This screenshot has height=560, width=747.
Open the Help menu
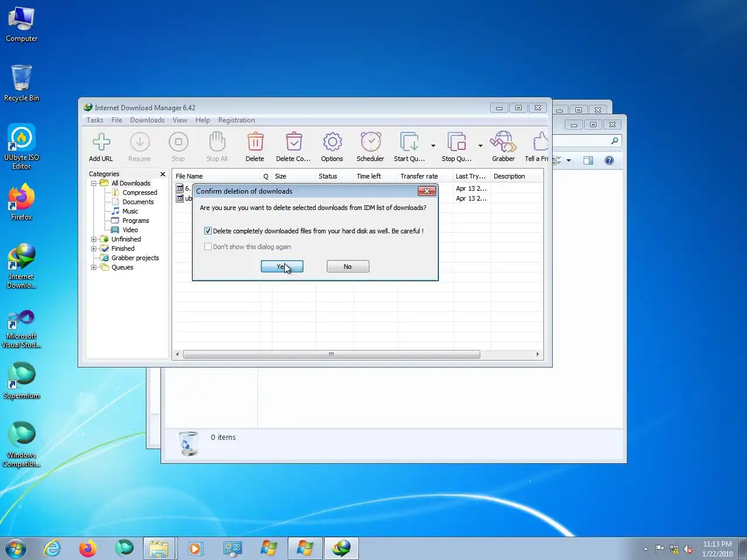point(203,120)
